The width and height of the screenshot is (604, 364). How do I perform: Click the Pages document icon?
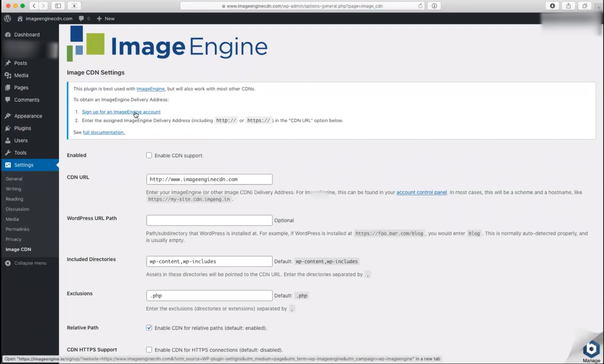pyautogui.click(x=8, y=88)
